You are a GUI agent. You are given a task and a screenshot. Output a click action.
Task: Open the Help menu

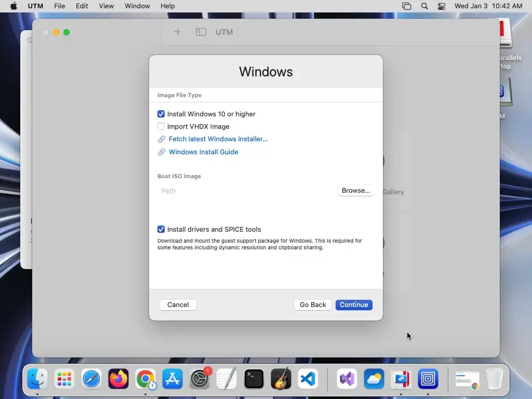pos(168,6)
